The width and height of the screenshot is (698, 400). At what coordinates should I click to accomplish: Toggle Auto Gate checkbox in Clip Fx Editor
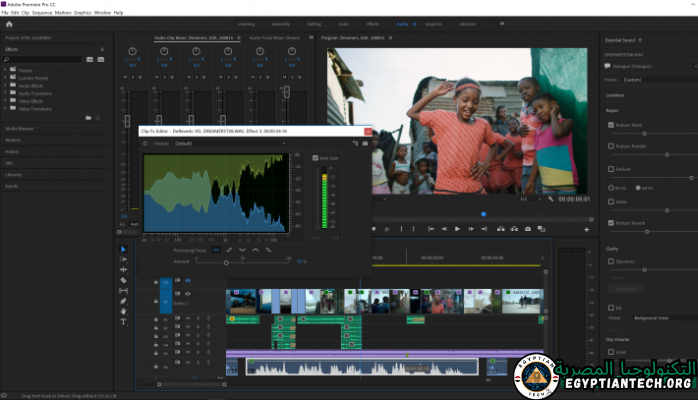click(x=314, y=157)
